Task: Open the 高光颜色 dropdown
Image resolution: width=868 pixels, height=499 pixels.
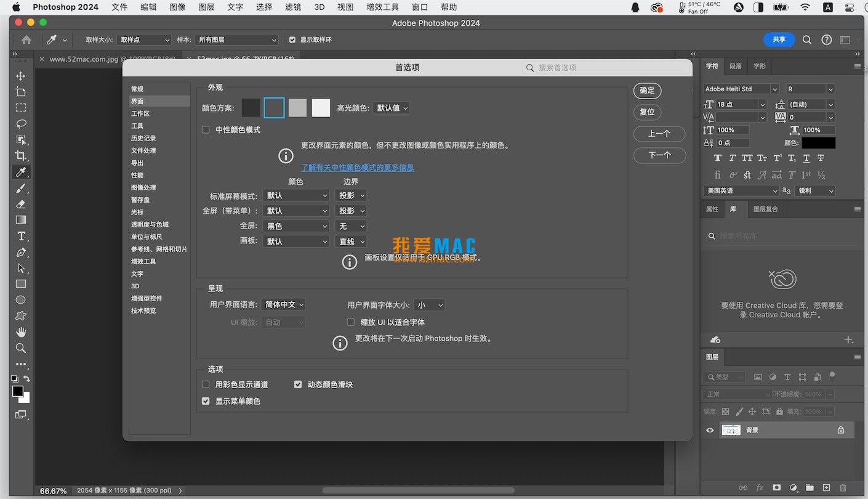Action: (x=392, y=107)
